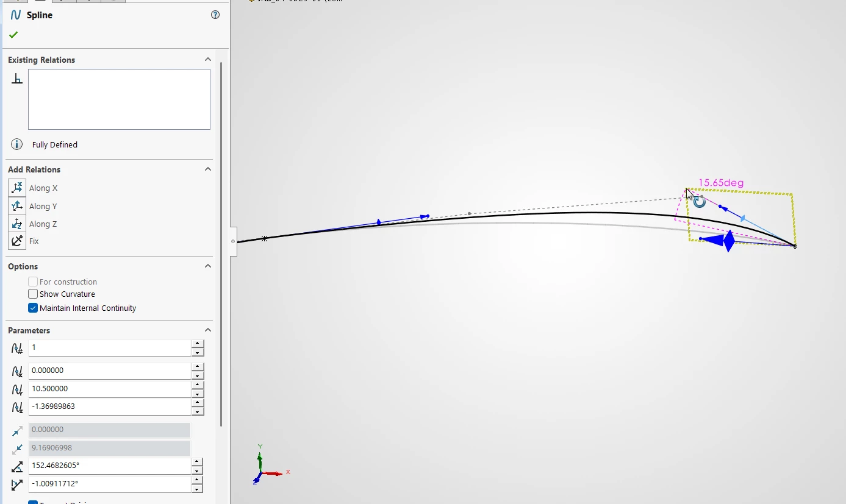This screenshot has height=504, width=846.
Task: Click the tangent weighting 2 icon
Action: click(17, 449)
